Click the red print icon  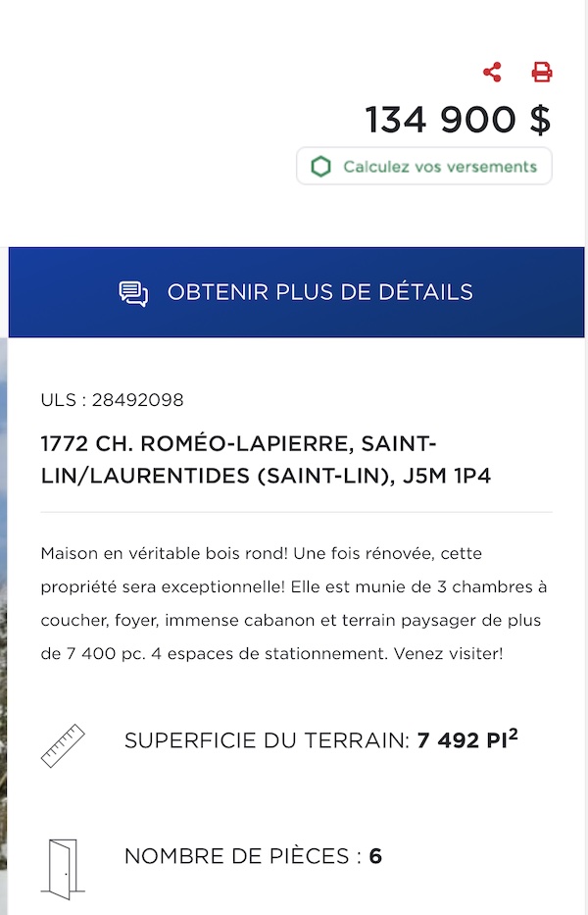(x=542, y=72)
